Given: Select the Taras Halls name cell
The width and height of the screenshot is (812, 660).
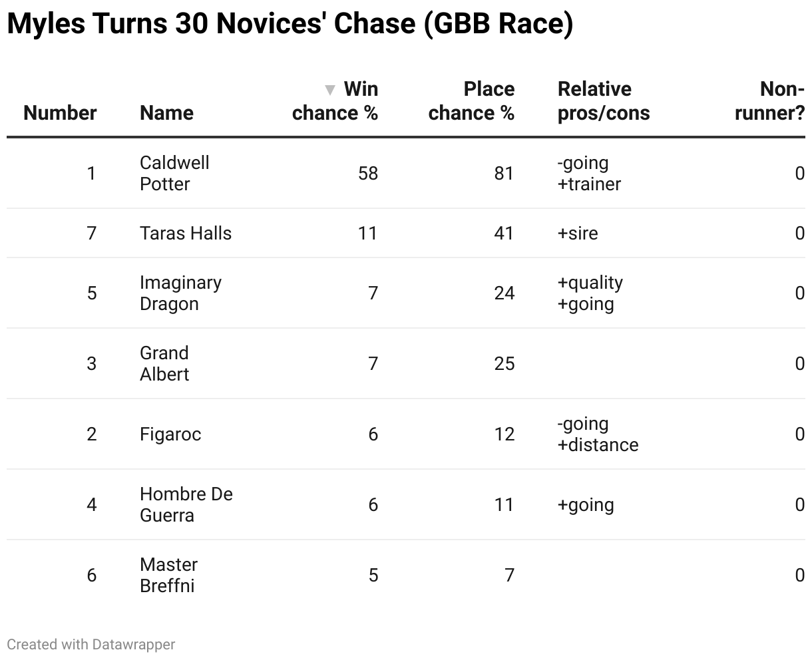Looking at the screenshot, I should pyautogui.click(x=186, y=234).
